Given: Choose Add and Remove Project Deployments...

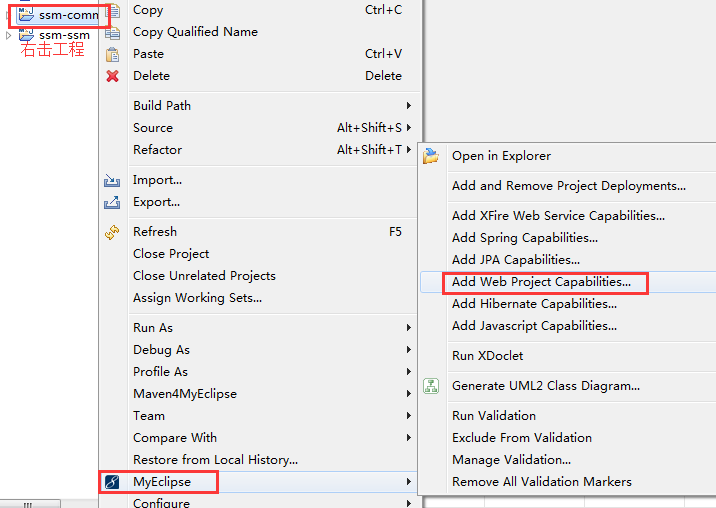Looking at the screenshot, I should click(x=568, y=185).
